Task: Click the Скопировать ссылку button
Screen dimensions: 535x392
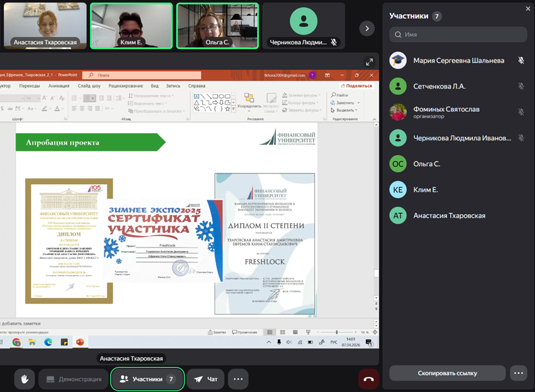Action: [x=447, y=373]
